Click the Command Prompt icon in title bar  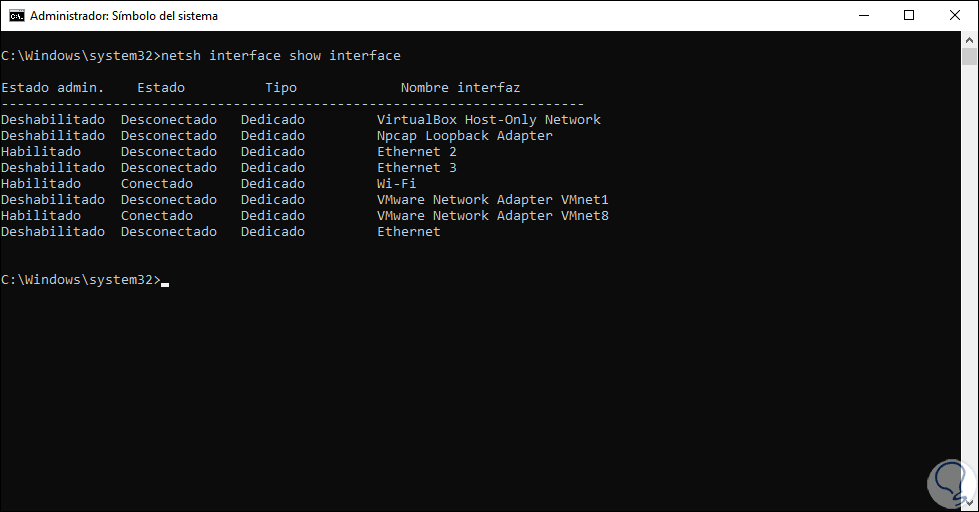point(16,16)
